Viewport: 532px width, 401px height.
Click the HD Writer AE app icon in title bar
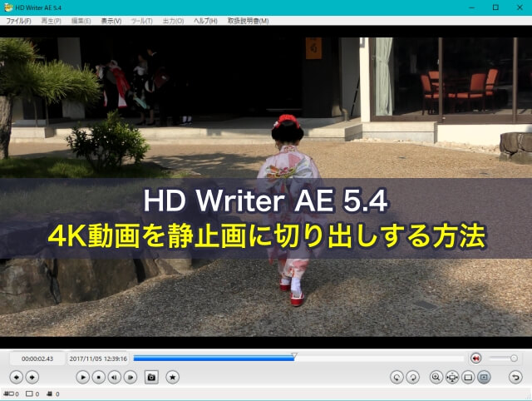click(8, 7)
